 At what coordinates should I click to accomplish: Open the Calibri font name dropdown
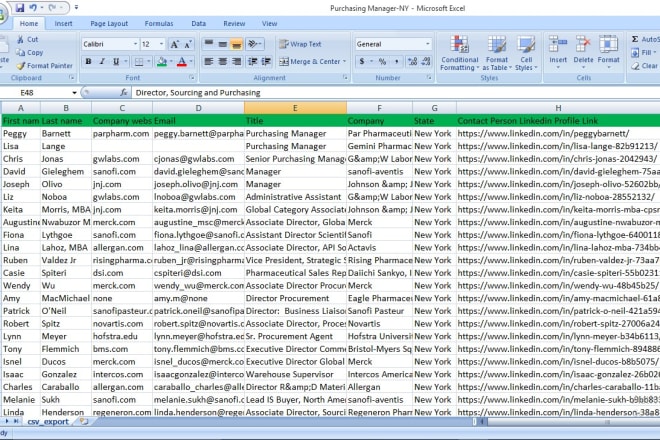pos(135,44)
